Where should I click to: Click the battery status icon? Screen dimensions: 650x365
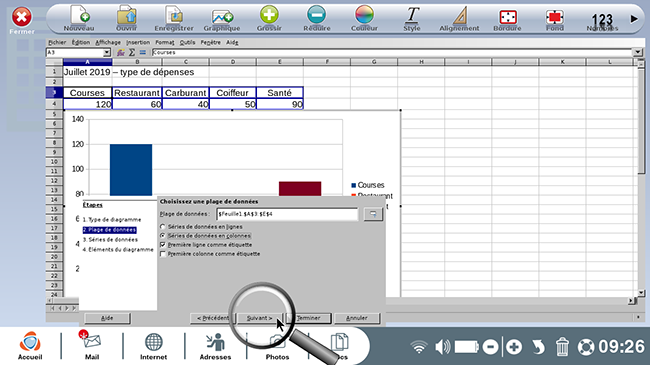pyautogui.click(x=467, y=347)
